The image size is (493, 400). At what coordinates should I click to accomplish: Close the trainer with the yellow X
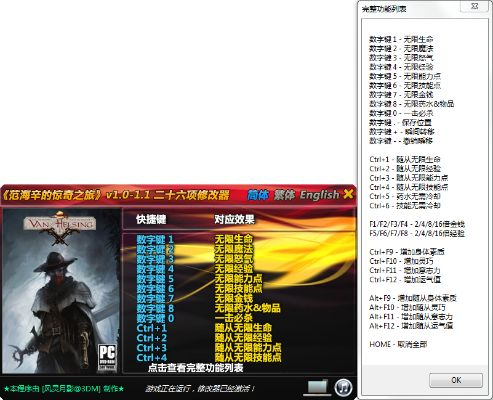click(348, 194)
